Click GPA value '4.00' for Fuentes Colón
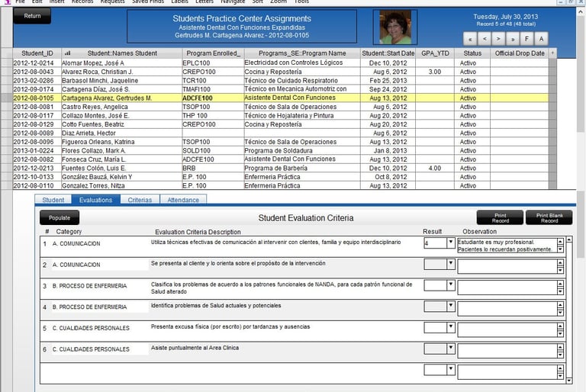Image resolution: width=586 pixels, height=392 pixels. [x=435, y=168]
